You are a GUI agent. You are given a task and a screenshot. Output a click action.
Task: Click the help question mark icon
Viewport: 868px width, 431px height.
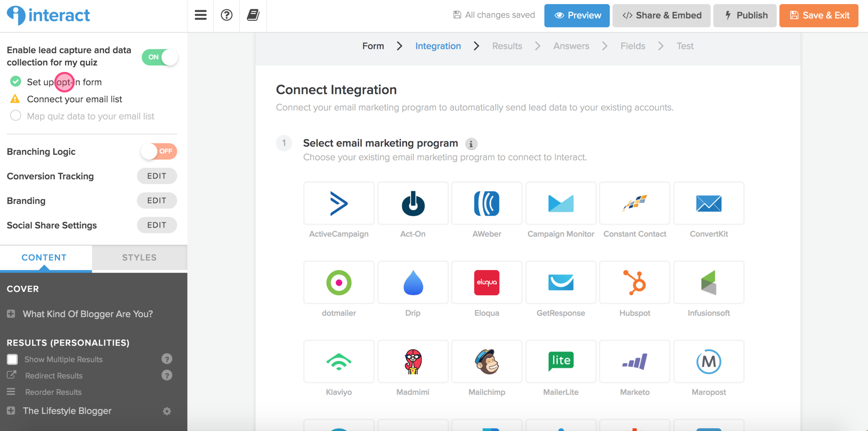click(226, 15)
